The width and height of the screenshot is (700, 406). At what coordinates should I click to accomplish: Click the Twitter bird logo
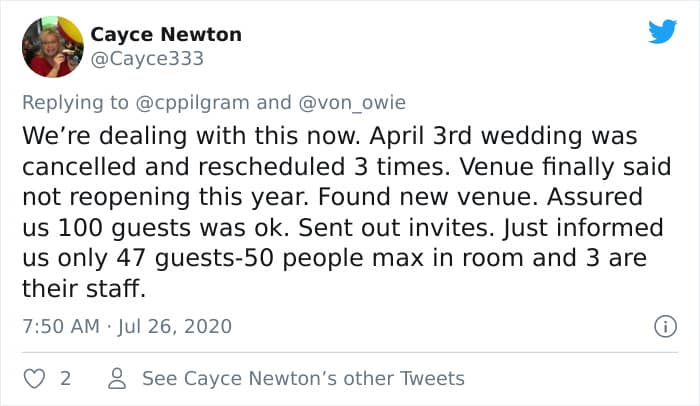662,32
